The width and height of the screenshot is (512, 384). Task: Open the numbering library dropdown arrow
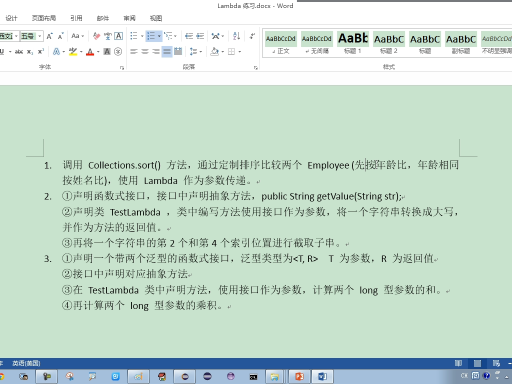[159, 36]
